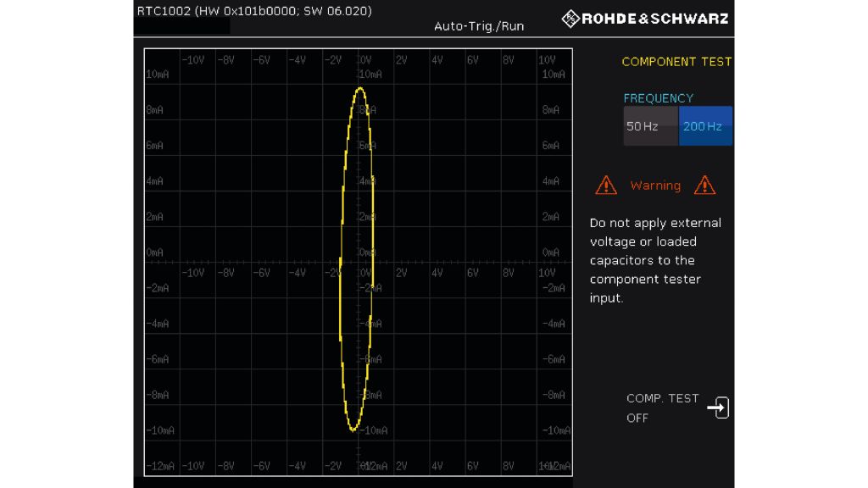Image resolution: width=868 pixels, height=488 pixels.
Task: Click the exit arrow icon beside COMP. TEST
Action: [717, 408]
